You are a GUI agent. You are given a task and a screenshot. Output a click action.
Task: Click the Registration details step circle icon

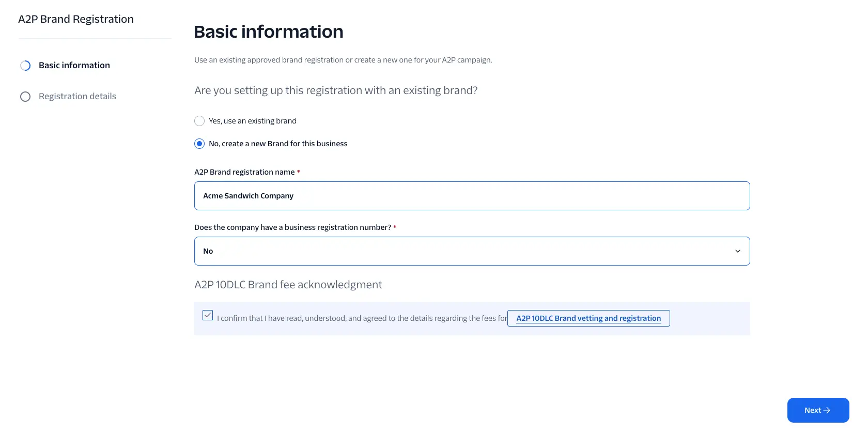tap(25, 97)
